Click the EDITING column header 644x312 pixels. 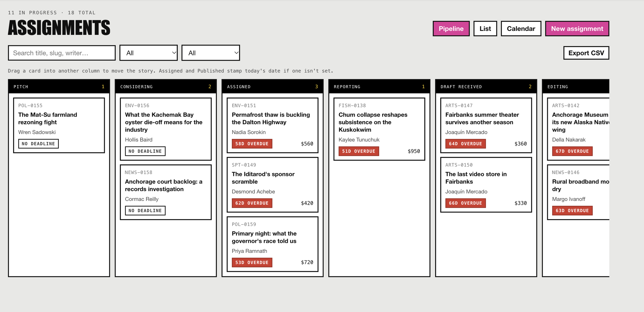point(576,87)
